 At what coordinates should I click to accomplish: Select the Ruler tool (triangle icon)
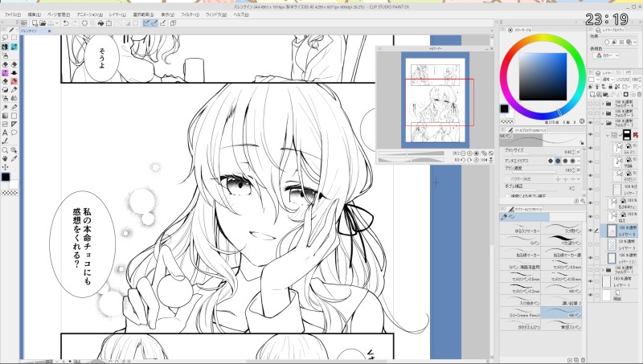[14, 125]
